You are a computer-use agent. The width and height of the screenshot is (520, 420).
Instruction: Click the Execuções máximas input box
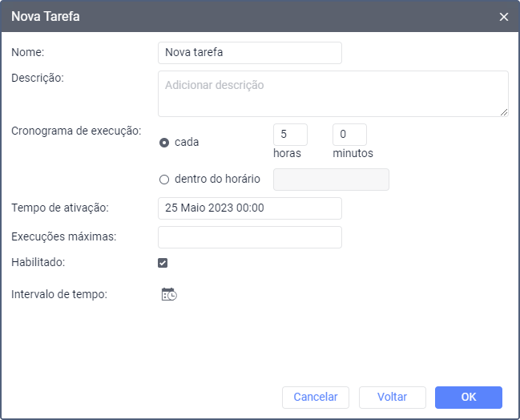pyautogui.click(x=250, y=237)
